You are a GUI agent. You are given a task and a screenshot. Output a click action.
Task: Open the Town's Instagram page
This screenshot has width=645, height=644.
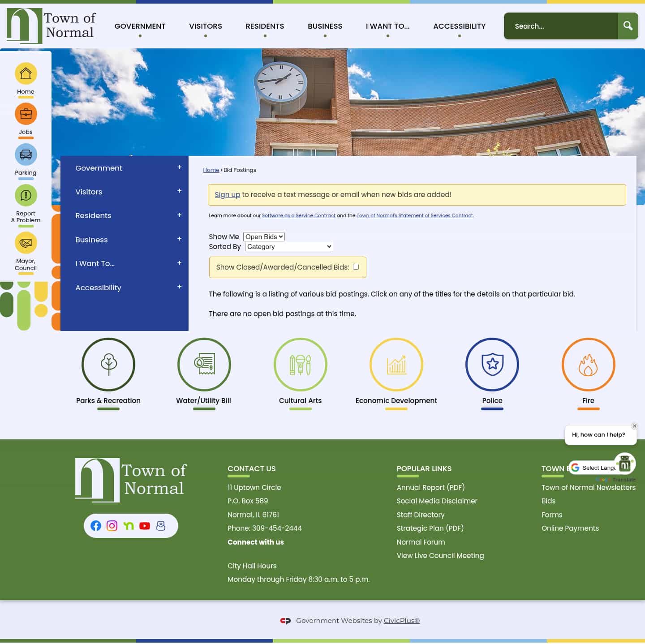click(x=112, y=526)
